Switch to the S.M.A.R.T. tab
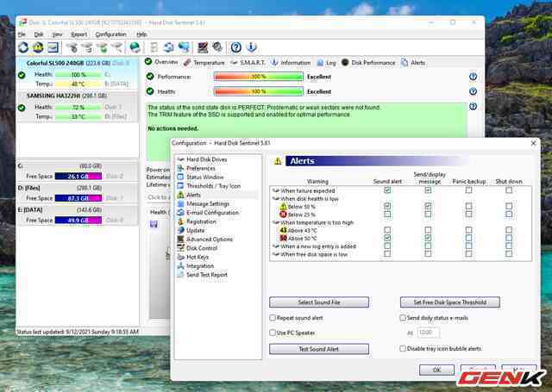The image size is (552, 392). [x=248, y=63]
